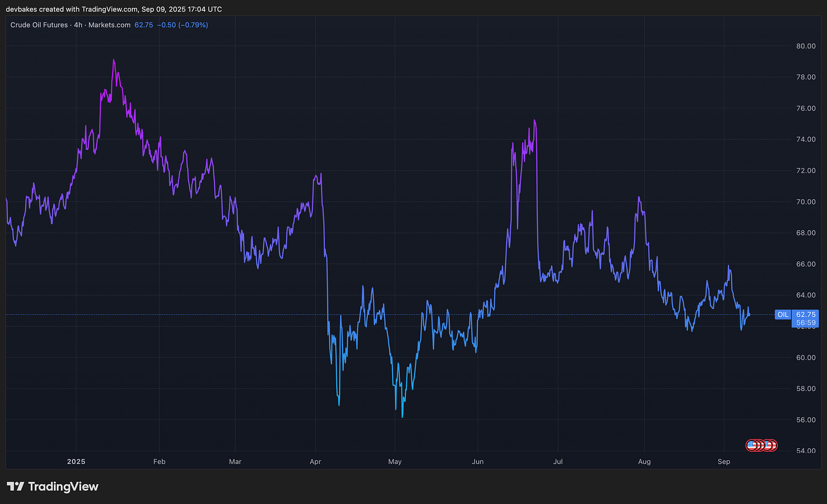
Task: Click the "Crude Oil Futures" symbol title
Action: coord(40,25)
